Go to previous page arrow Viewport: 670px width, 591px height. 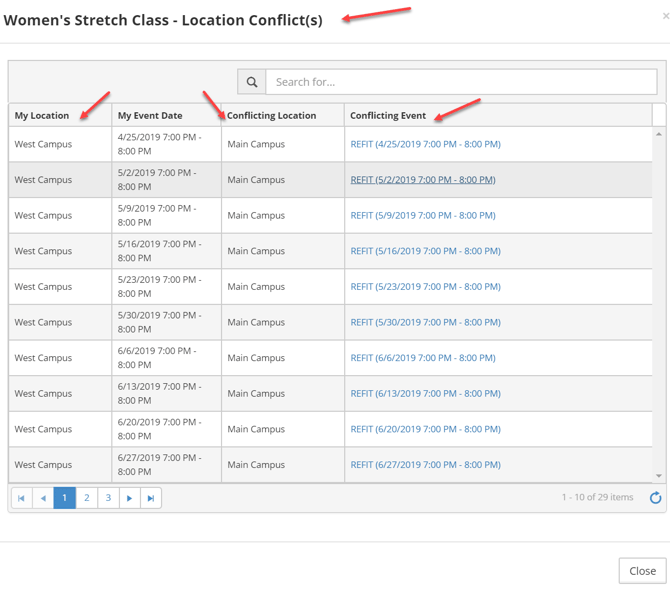[43, 498]
